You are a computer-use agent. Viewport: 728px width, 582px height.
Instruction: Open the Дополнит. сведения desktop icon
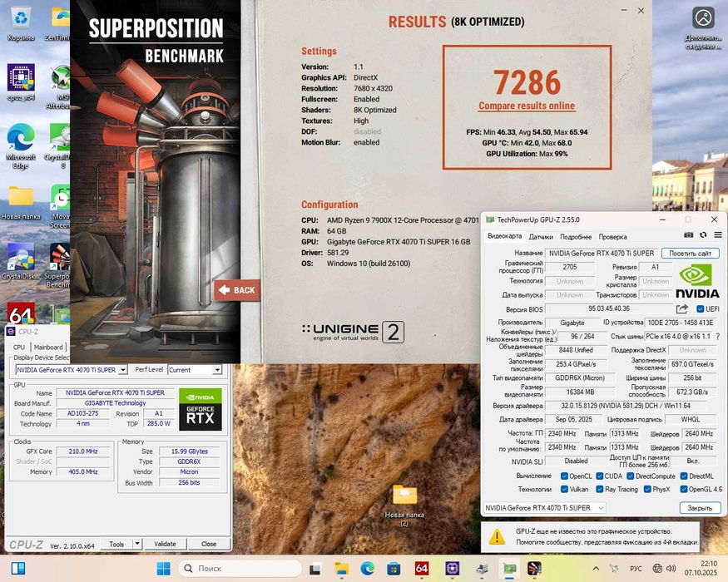tap(703, 27)
